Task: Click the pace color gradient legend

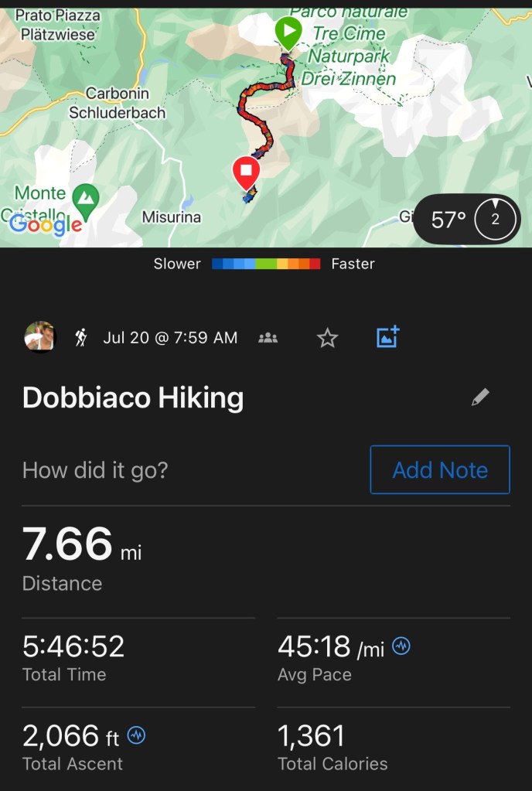Action: (x=266, y=264)
